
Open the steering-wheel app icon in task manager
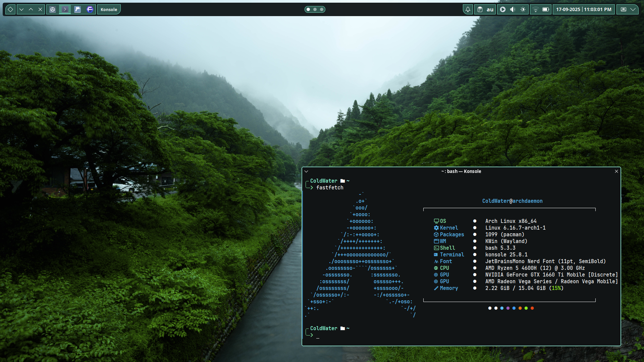tap(53, 9)
